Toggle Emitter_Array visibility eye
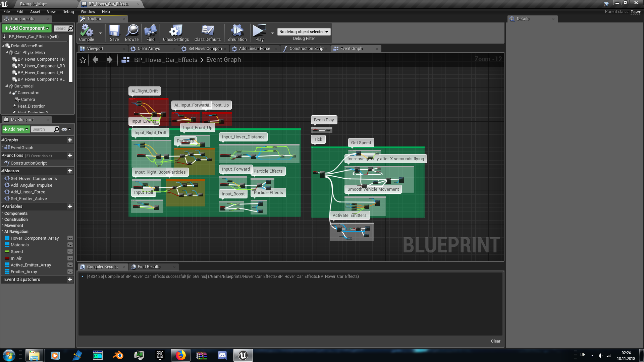The image size is (644, 362). pos(70,272)
